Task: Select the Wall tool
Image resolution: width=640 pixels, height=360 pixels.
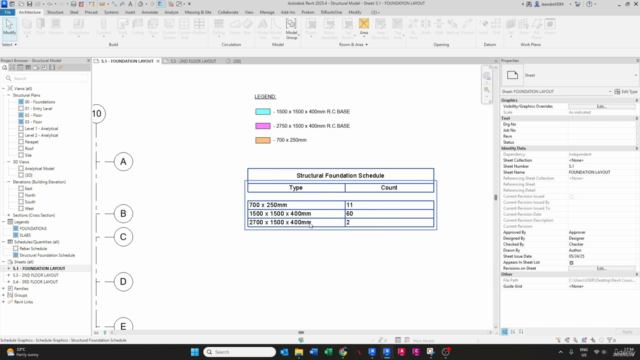Action: [x=27, y=27]
